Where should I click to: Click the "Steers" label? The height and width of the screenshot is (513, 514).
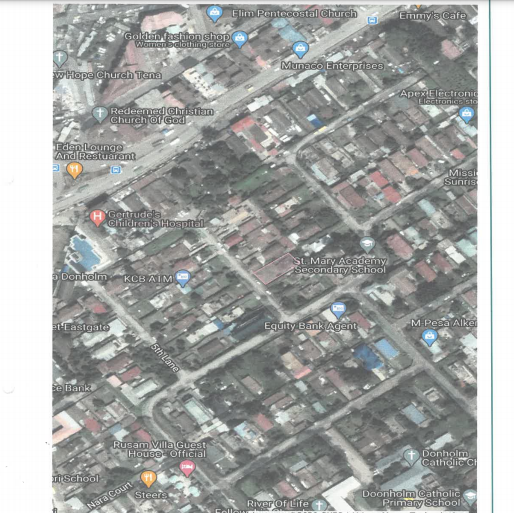(x=151, y=495)
